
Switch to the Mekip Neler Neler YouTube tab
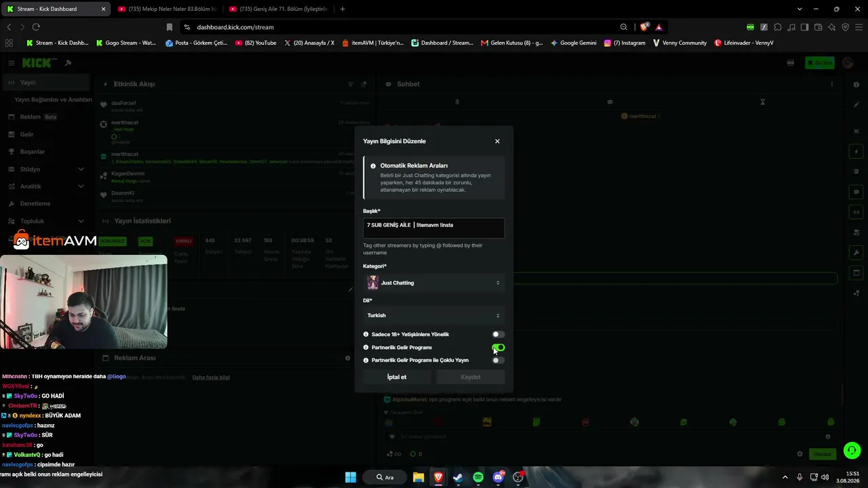click(166, 9)
